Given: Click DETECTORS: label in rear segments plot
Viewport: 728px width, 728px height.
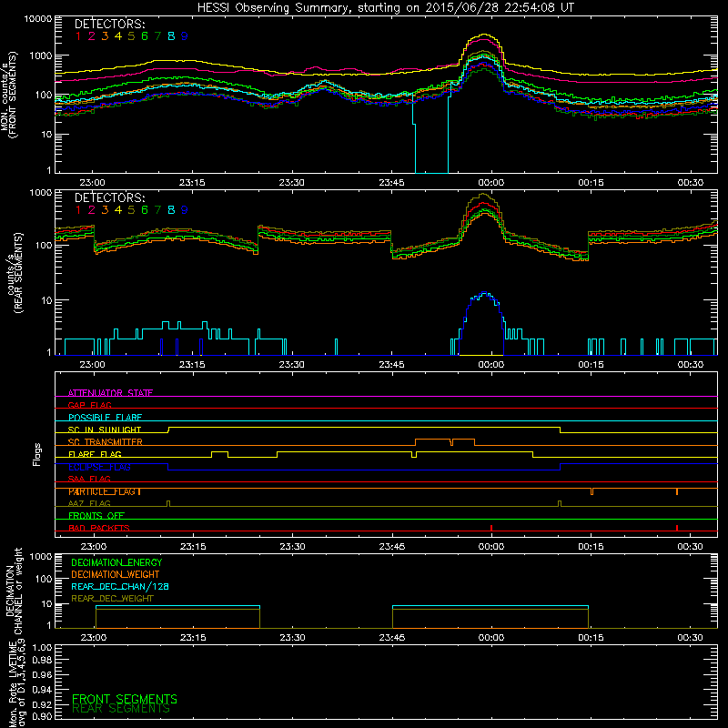Looking at the screenshot, I should [109, 197].
